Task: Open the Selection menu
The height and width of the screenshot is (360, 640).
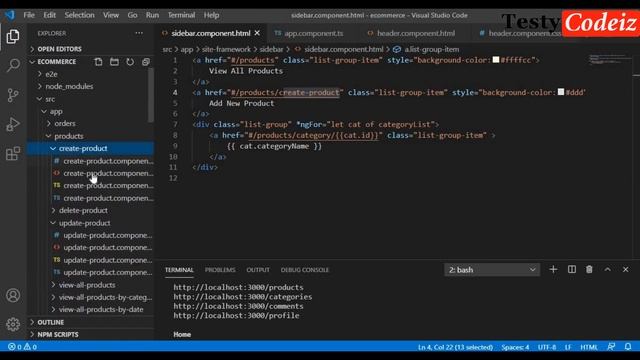Action: (x=79, y=15)
